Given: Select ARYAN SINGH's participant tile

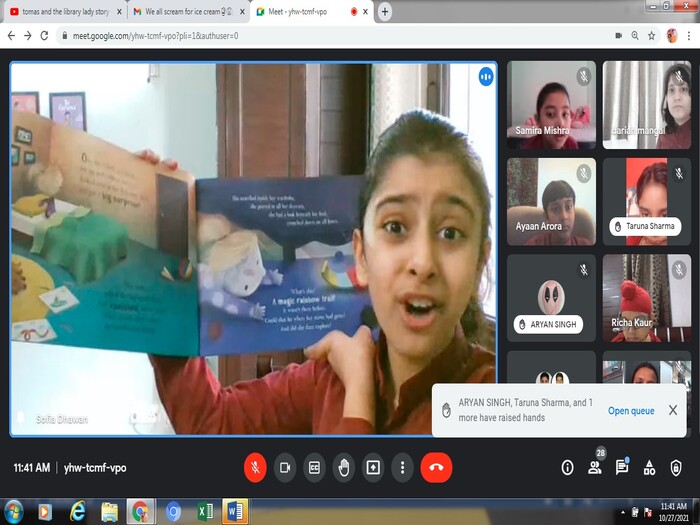Looking at the screenshot, I should tap(551, 298).
